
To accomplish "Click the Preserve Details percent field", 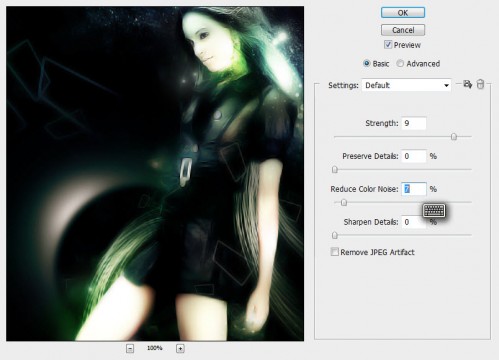I will point(414,156).
